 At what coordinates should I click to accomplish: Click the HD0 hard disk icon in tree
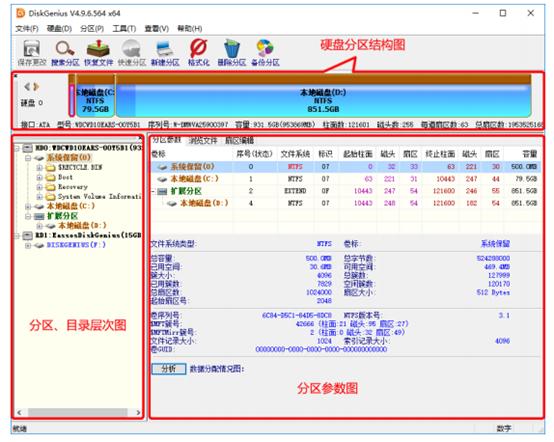(28, 148)
